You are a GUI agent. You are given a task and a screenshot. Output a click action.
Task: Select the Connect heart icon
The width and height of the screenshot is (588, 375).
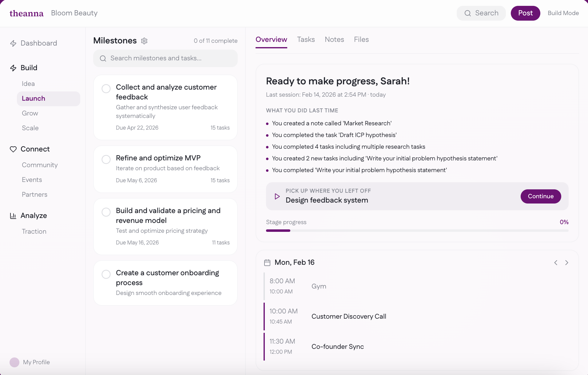pyautogui.click(x=13, y=149)
